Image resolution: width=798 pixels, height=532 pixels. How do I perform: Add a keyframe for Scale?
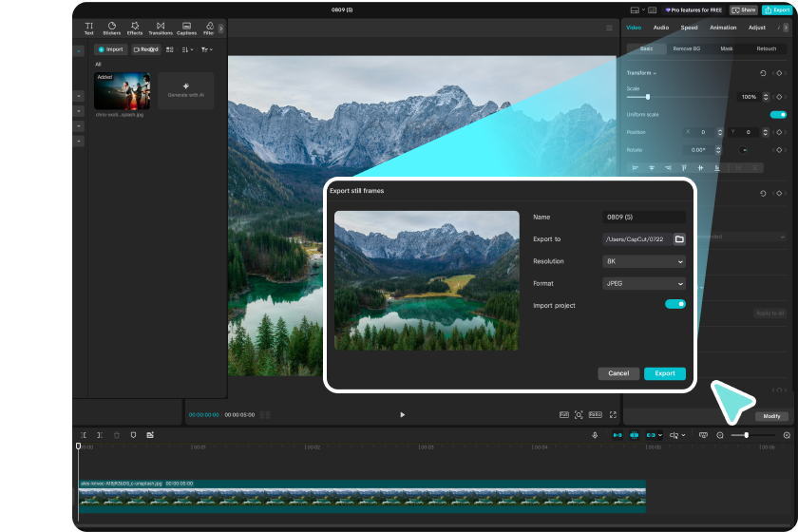779,97
